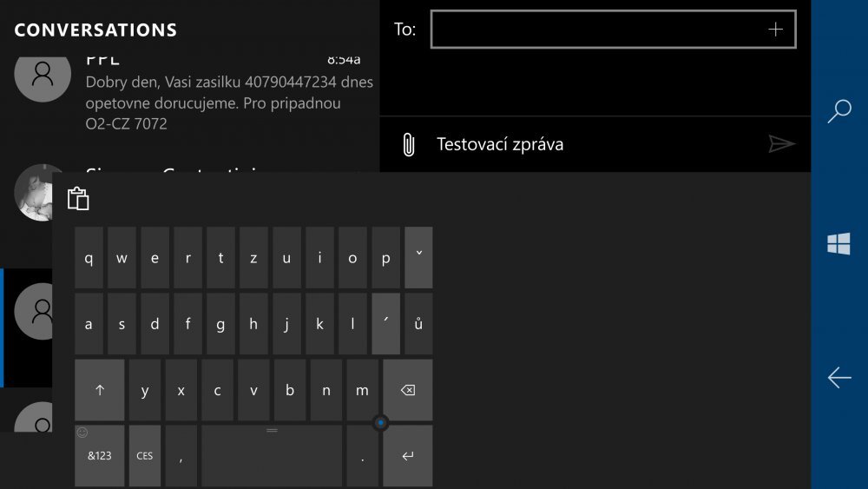Tap the w key
This screenshot has height=489, width=868.
click(x=122, y=257)
